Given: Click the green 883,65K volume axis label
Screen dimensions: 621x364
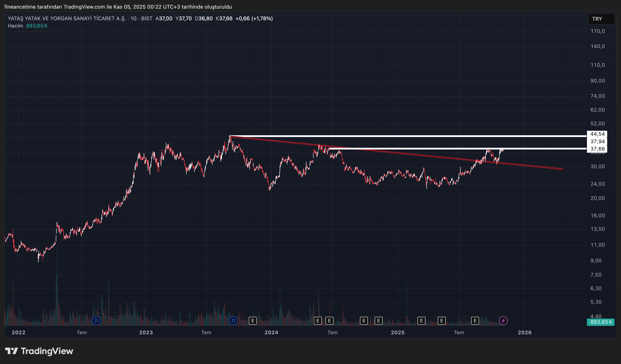Looking at the screenshot, I should (601, 322).
